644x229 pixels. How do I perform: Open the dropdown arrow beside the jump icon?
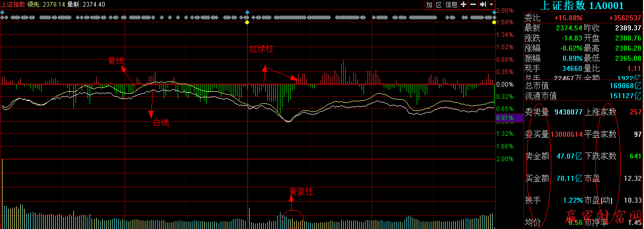click(x=491, y=5)
